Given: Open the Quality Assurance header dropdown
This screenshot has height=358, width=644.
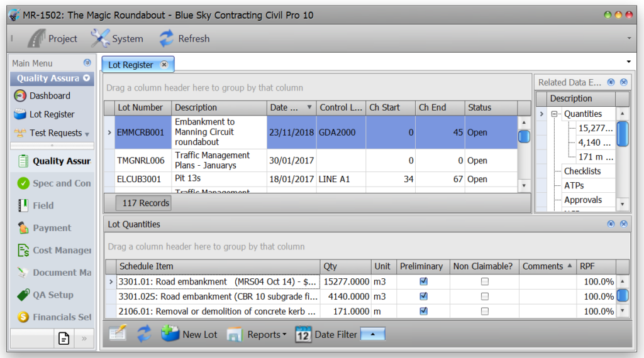Looking at the screenshot, I should (x=86, y=78).
